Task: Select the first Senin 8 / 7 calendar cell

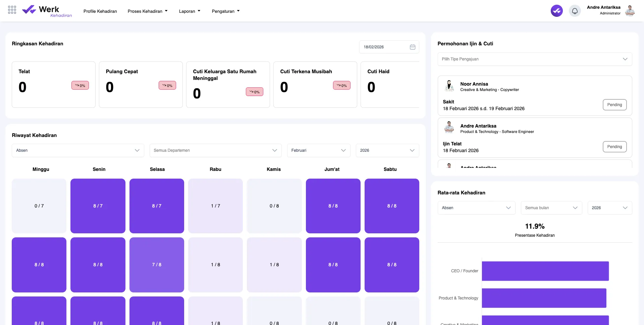Action: [98, 206]
